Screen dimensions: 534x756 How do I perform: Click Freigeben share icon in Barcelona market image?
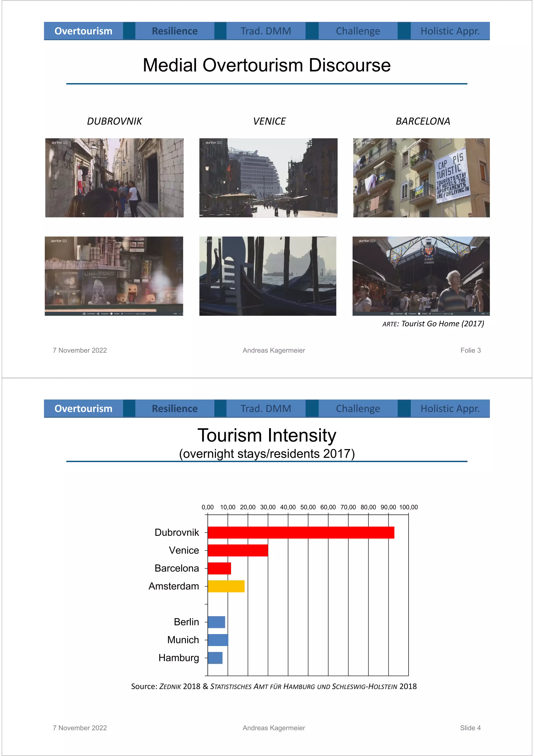pyautogui.click(x=406, y=314)
